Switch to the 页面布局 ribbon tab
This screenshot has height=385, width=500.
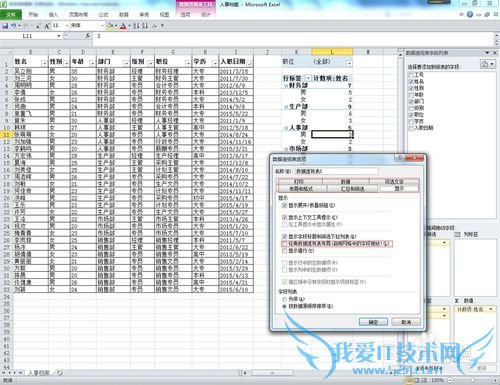(x=78, y=15)
